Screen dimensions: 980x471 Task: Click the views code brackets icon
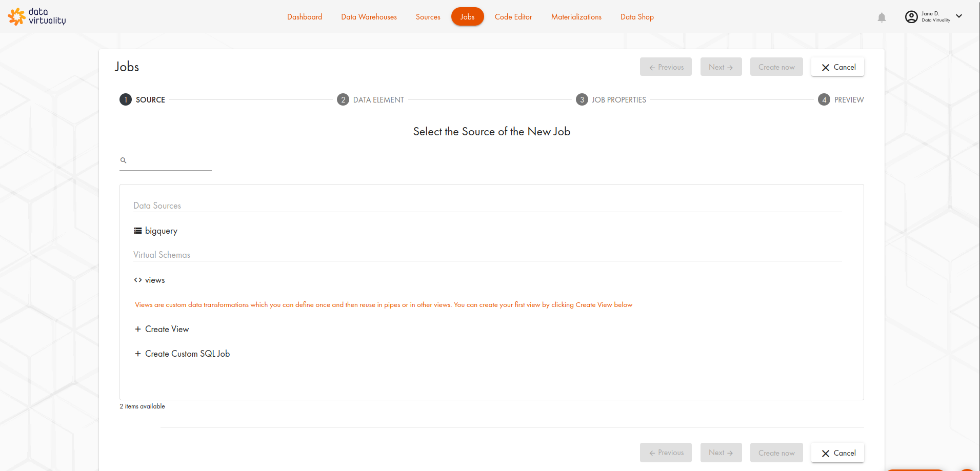(x=138, y=280)
